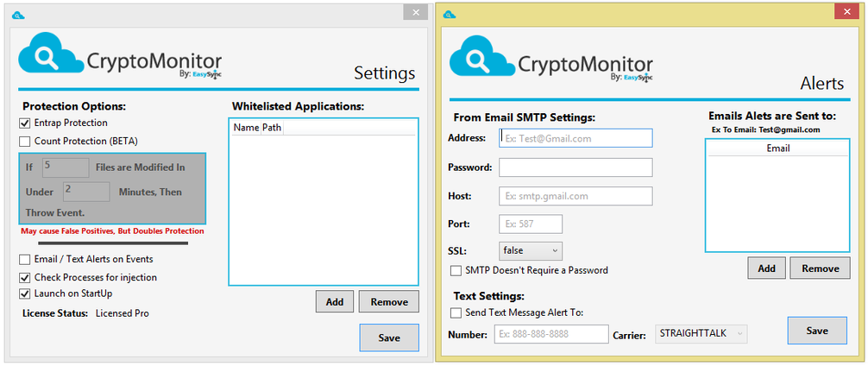Click the Port input field
The width and height of the screenshot is (868, 366).
[x=531, y=224]
